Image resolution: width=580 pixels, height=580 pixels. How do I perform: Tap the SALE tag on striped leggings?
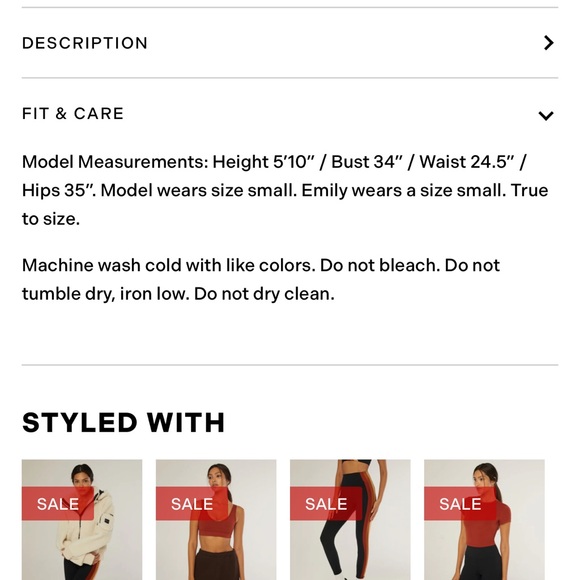[326, 504]
